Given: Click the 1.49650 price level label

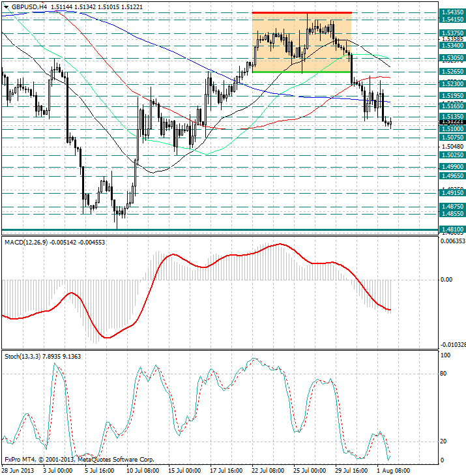Looking at the screenshot, I should pyautogui.click(x=452, y=176).
